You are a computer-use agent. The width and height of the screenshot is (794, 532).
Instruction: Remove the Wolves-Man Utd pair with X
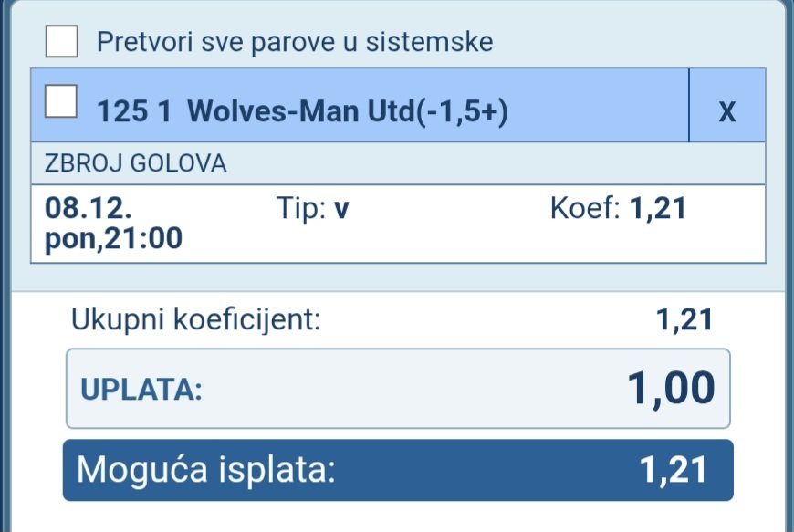(x=726, y=111)
